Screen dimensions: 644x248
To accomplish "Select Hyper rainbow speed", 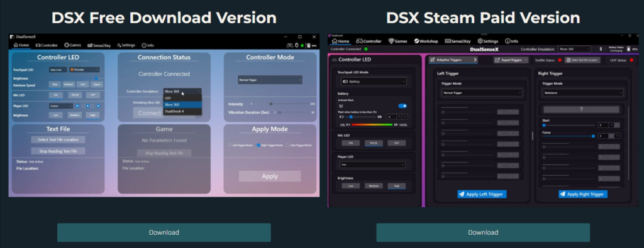I will pos(96,84).
